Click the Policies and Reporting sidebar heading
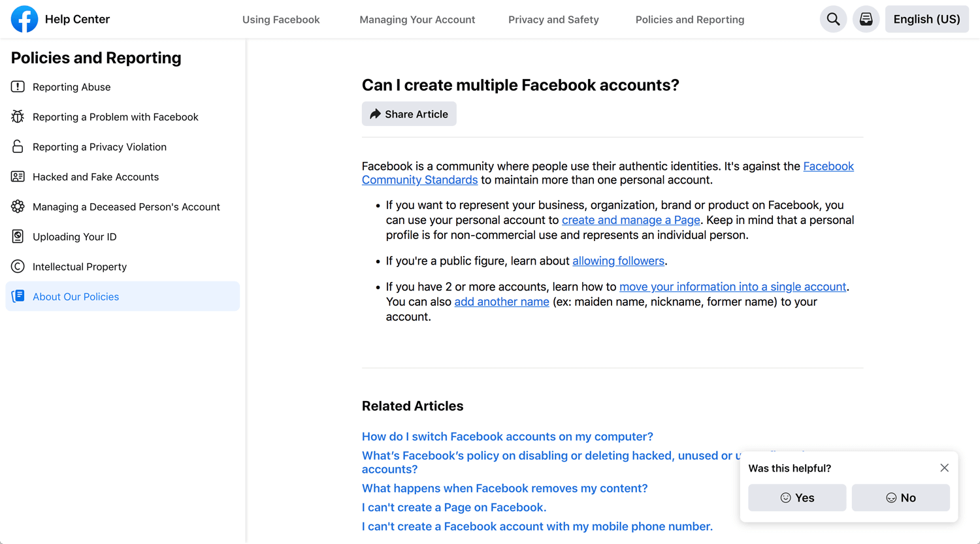 point(96,57)
